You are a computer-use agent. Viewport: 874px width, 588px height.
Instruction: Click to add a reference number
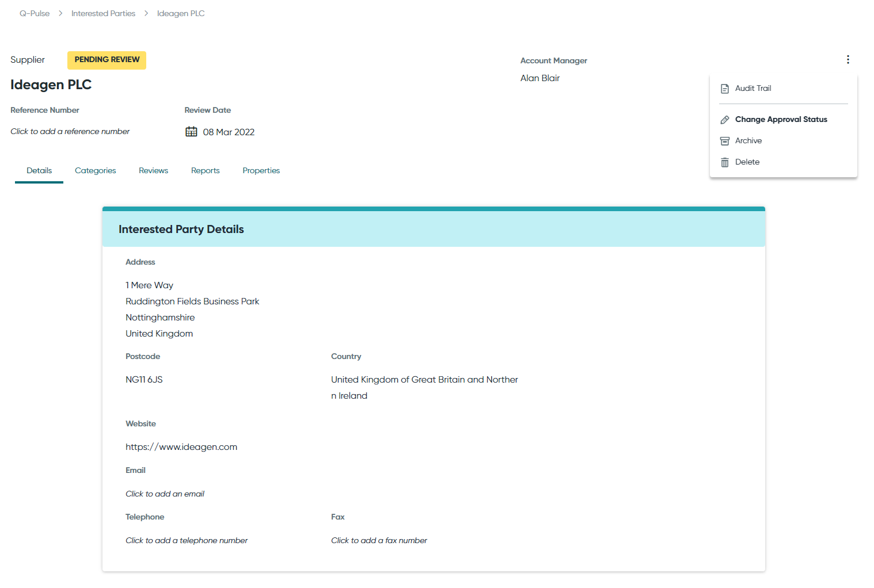point(70,132)
